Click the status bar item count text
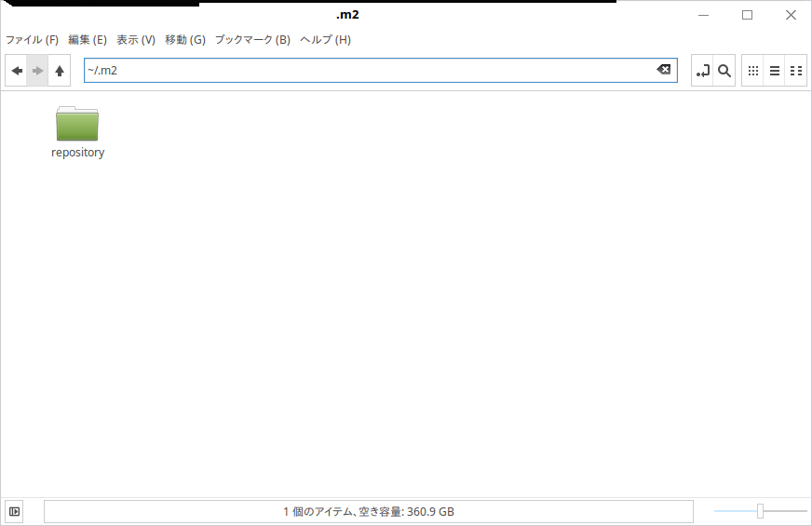The height and width of the screenshot is (526, 812). pyautogui.click(x=369, y=511)
